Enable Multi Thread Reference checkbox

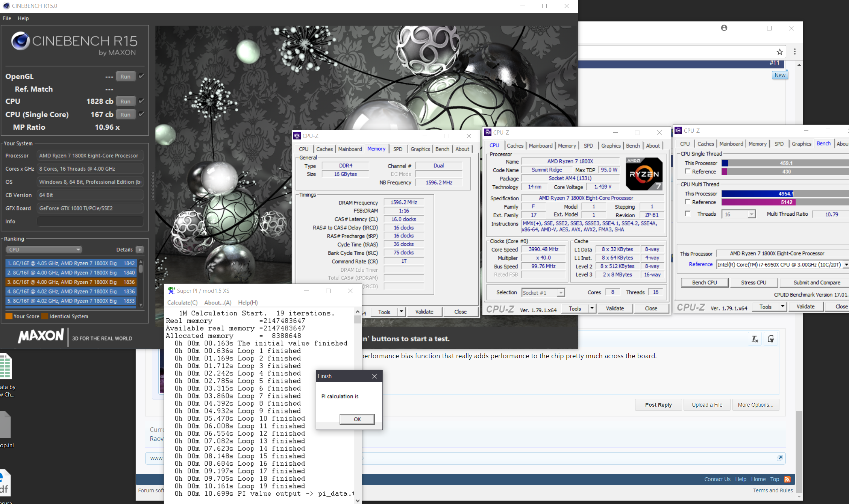[688, 202]
